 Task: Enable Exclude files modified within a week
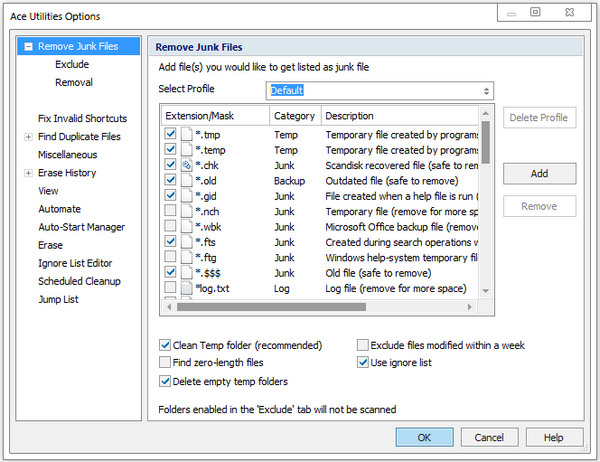[363, 345]
